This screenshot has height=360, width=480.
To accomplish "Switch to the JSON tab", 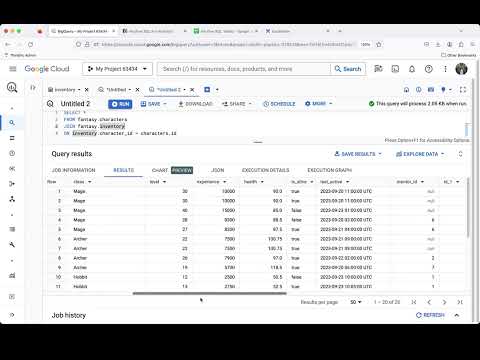I will (218, 170).
